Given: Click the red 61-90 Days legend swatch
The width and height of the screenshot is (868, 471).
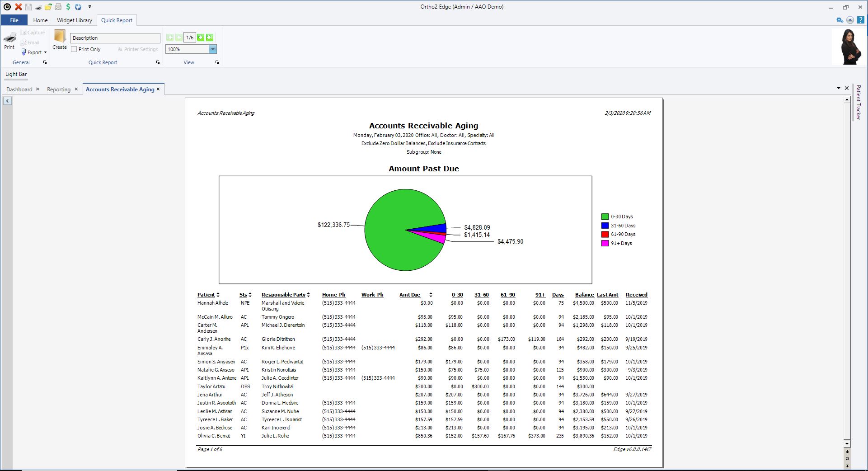Looking at the screenshot, I should [x=605, y=234].
